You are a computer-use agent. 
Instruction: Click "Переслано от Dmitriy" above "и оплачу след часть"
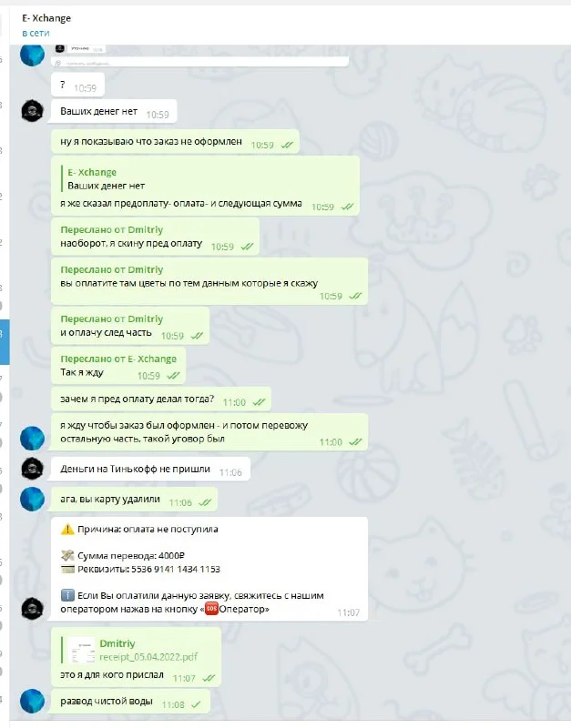[111, 319]
